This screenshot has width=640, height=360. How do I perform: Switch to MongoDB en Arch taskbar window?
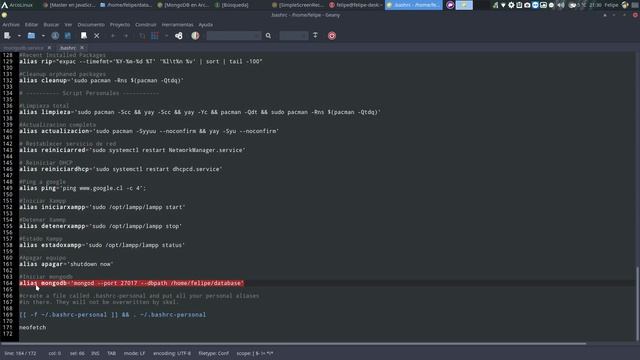tap(183, 5)
